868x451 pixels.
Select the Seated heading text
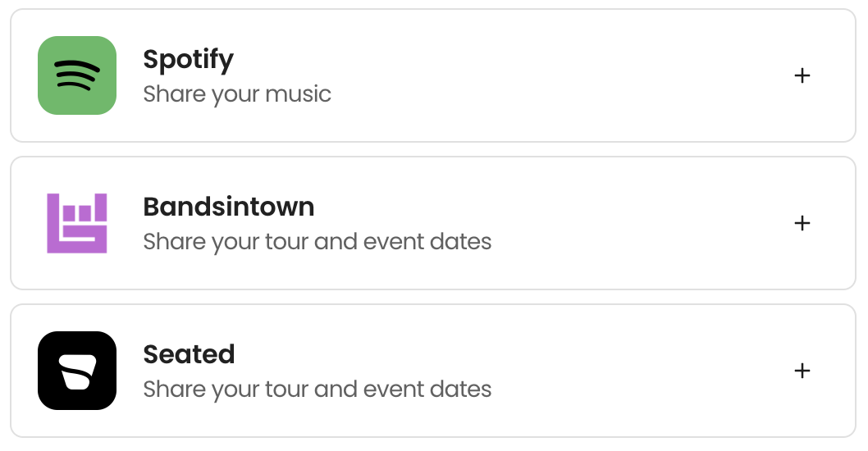coord(189,354)
